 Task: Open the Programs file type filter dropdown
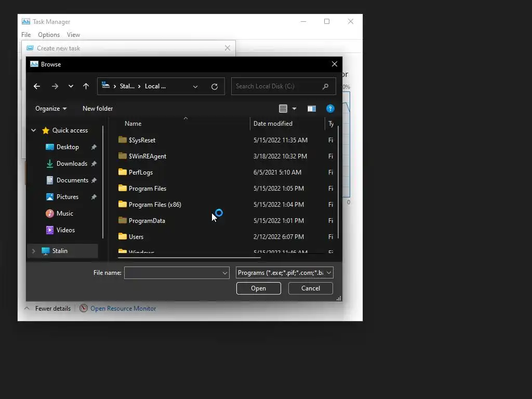point(284,273)
